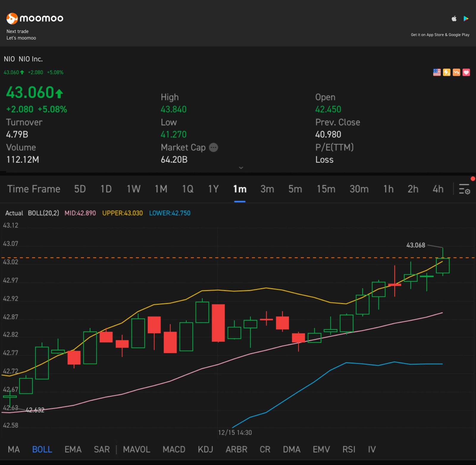Screen dimensions: 476x465
Task: Click the P/E(TTM) Loss value
Action: pyautogui.click(x=324, y=160)
